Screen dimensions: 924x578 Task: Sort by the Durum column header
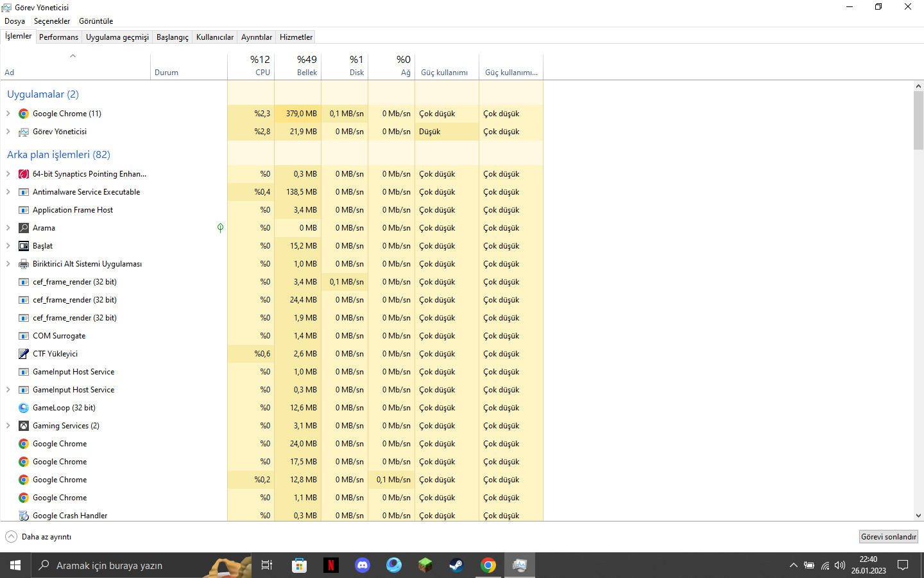189,66
